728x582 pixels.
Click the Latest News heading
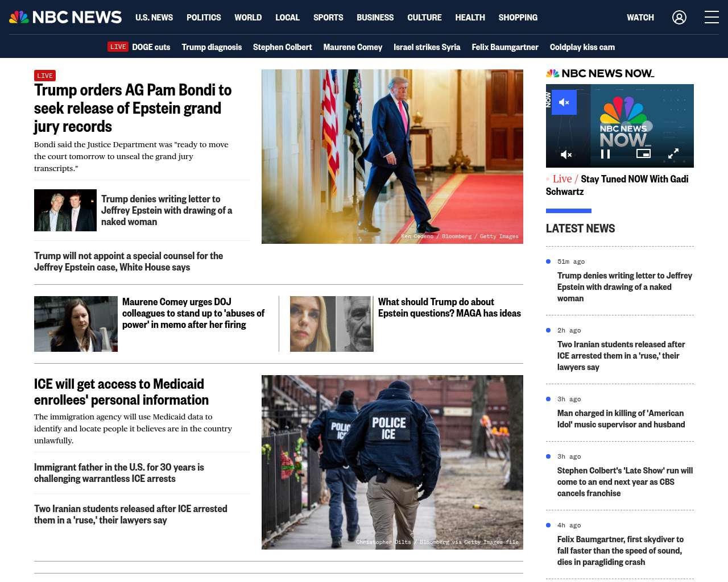pos(580,228)
